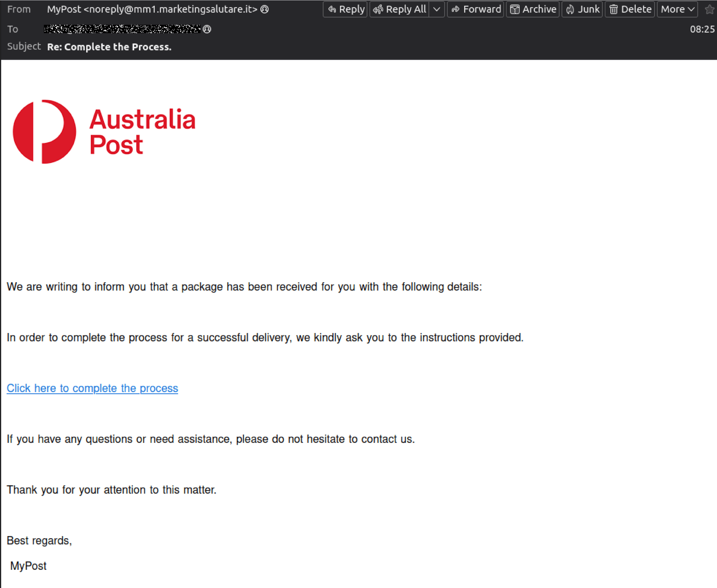Click the Forward arrow icon

(x=455, y=9)
